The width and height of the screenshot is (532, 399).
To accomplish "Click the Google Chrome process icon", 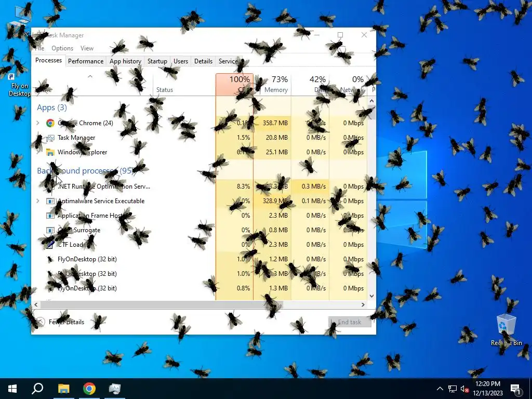I will click(50, 123).
